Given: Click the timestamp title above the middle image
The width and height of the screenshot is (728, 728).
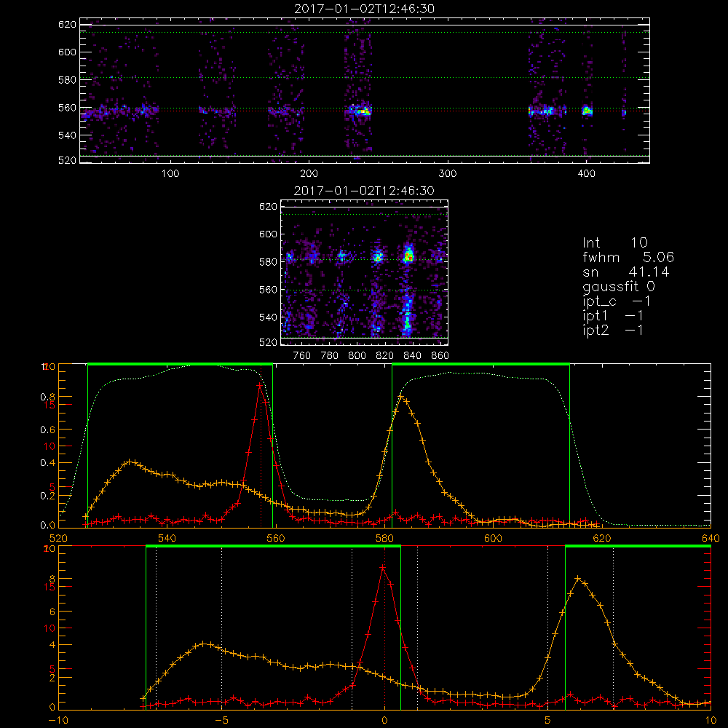Looking at the screenshot, I should tap(365, 191).
